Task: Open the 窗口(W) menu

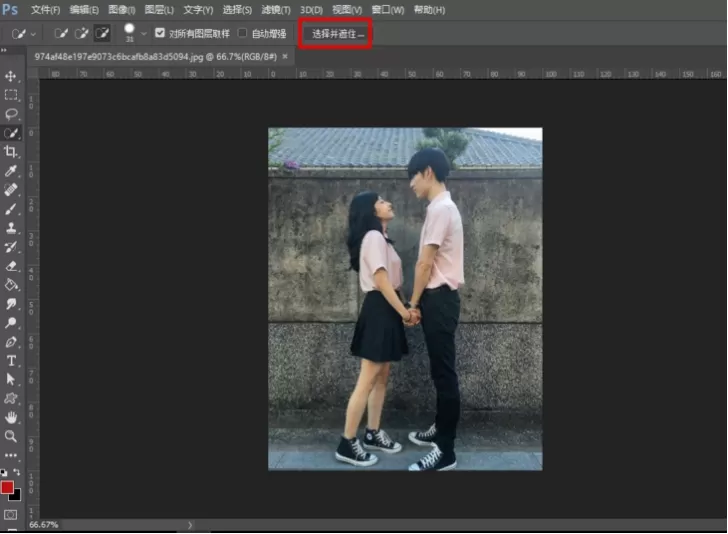Action: pos(388,10)
